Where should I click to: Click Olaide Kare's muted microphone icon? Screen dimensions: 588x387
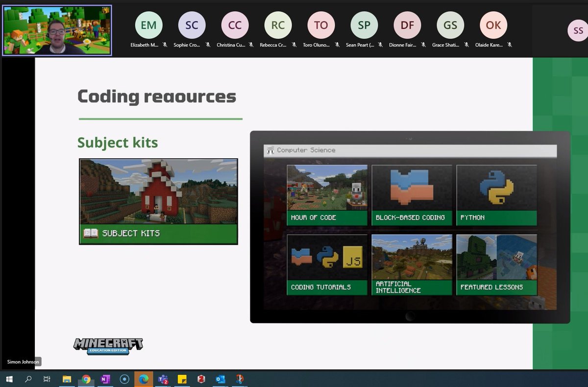click(510, 45)
